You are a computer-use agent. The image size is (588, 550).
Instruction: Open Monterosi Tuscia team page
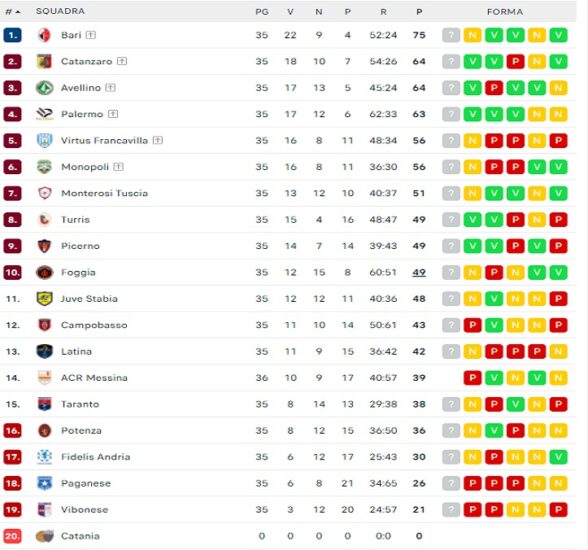105,193
